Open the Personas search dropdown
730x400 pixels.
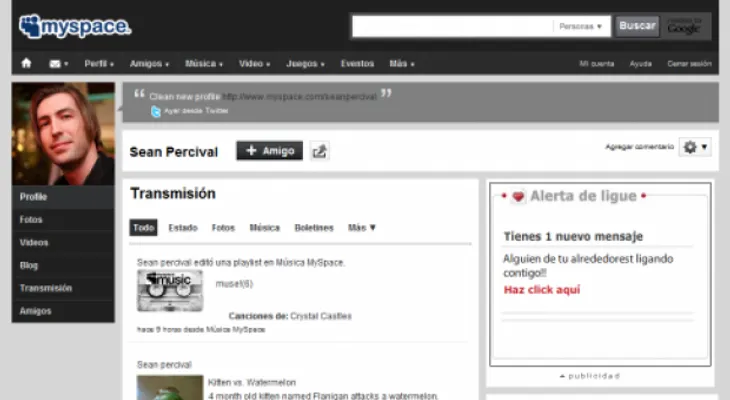tap(581, 27)
